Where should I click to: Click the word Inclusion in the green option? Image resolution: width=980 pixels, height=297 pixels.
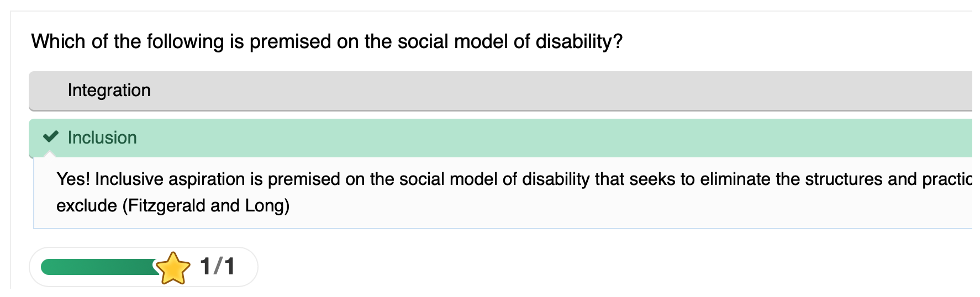click(102, 137)
